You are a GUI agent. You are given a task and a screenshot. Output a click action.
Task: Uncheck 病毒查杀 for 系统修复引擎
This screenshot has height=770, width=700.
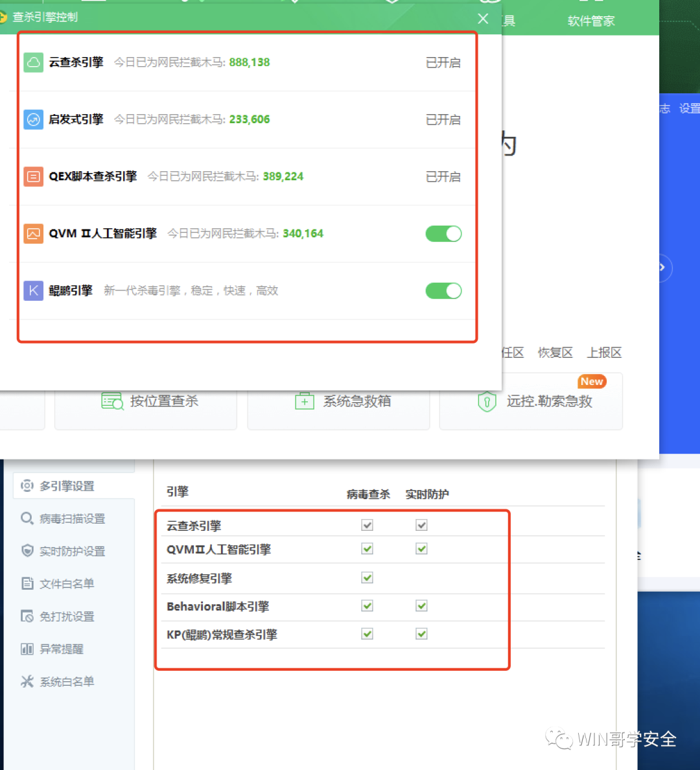[367, 577]
